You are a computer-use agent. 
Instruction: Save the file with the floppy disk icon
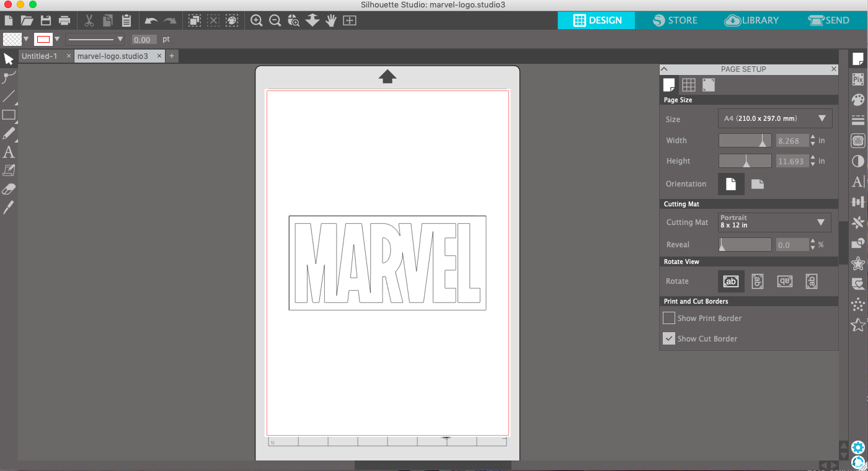(x=45, y=20)
